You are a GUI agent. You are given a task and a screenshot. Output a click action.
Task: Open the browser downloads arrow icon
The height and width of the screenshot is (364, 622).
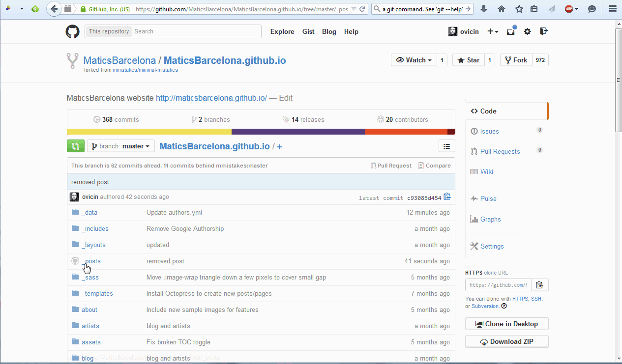[484, 9]
